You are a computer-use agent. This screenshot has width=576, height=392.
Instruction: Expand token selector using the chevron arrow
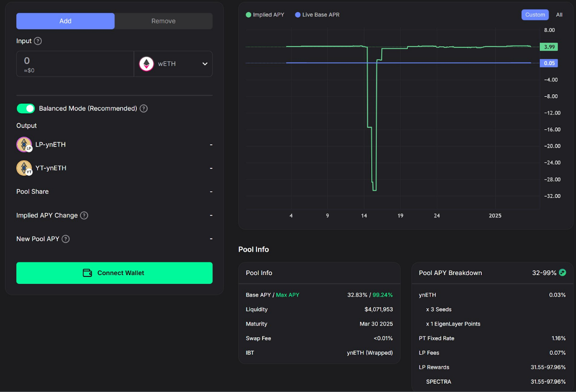pyautogui.click(x=205, y=64)
